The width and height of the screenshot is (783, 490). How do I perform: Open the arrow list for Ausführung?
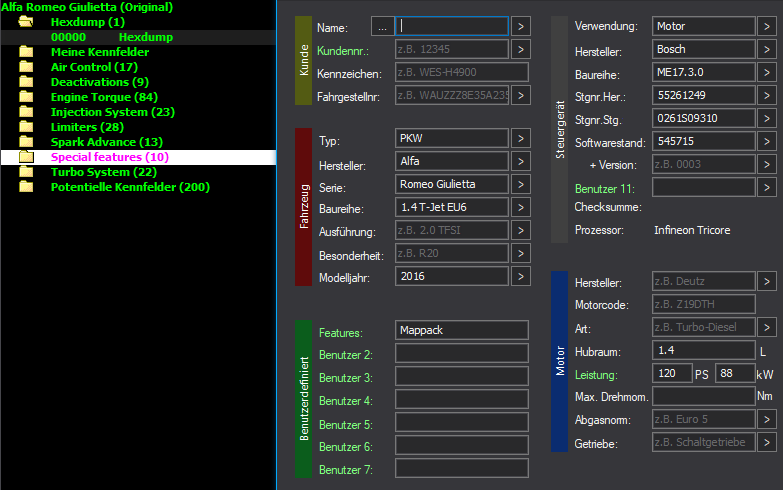pos(520,230)
